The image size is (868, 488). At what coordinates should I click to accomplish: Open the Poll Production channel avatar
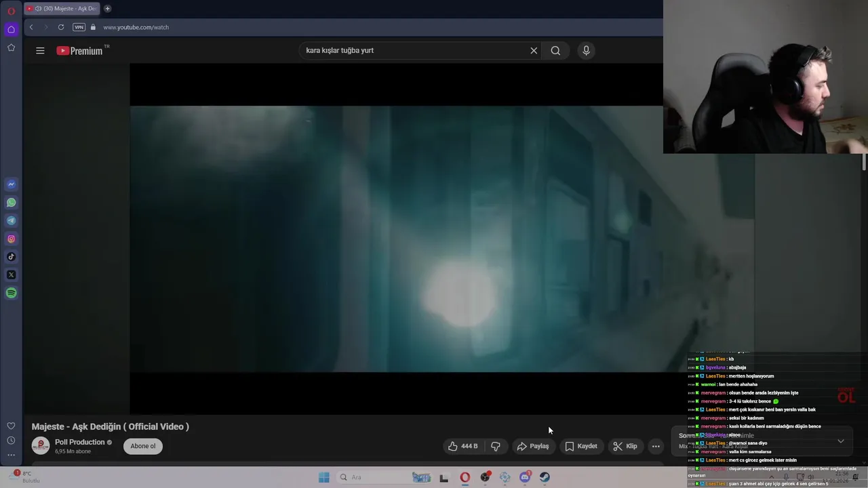point(41,446)
